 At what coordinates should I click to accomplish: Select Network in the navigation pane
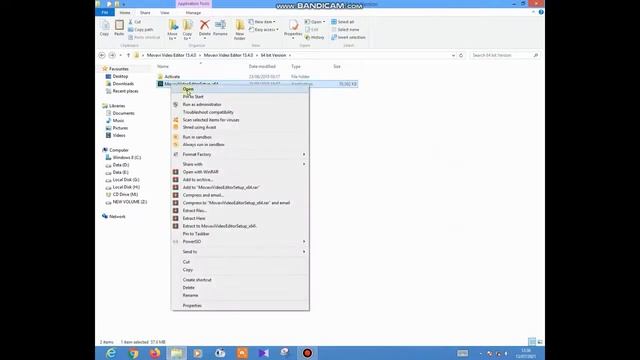click(x=117, y=217)
